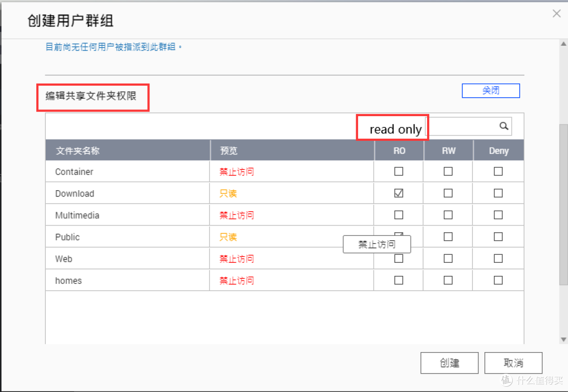
Task: Click the 取消 button
Action: click(513, 363)
